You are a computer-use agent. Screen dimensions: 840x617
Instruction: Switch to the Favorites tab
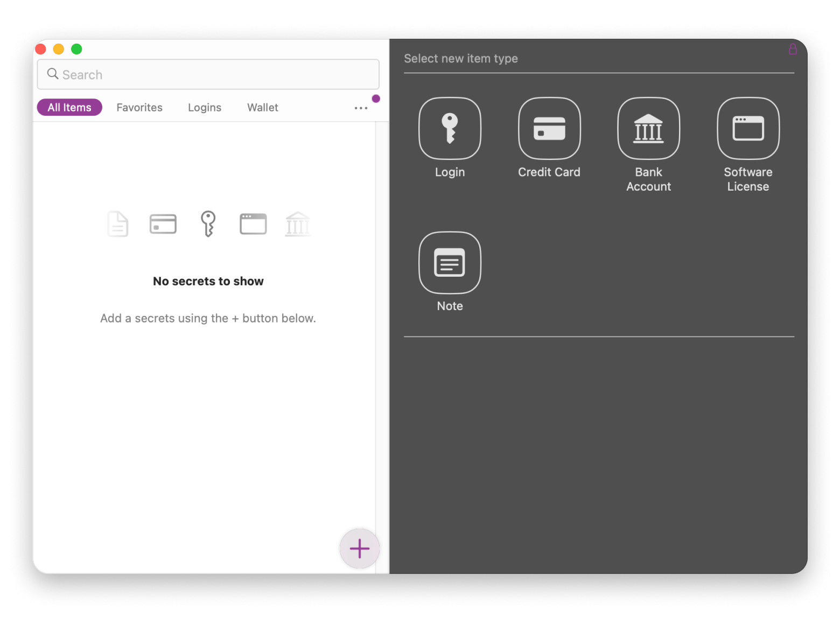click(x=139, y=107)
